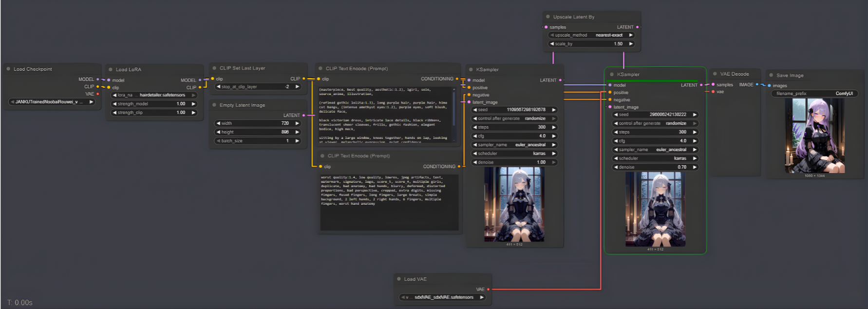Screen dimensions: 868x309
Task: Open the sdxlVAE file selector in Load VAE
Action: pyautogui.click(x=442, y=297)
